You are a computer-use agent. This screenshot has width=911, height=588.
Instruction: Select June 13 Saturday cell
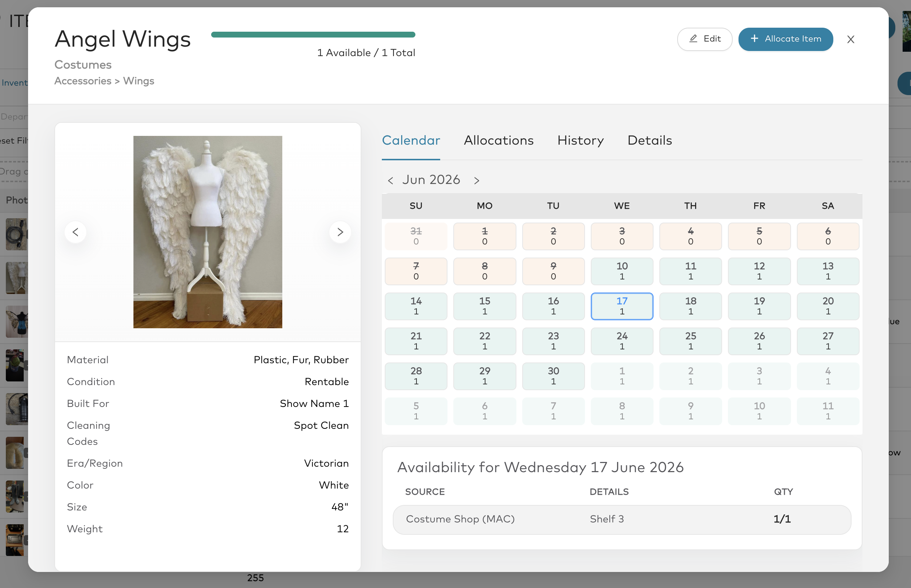828,271
